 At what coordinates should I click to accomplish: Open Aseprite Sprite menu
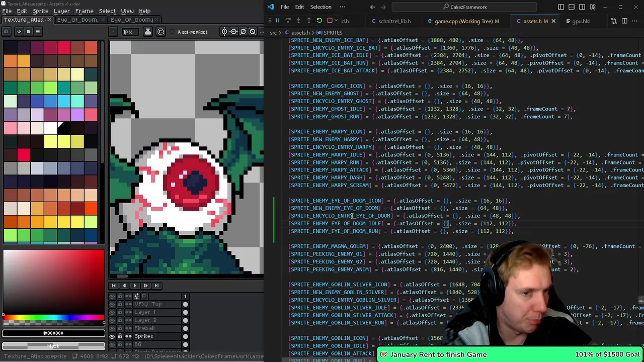(x=40, y=11)
